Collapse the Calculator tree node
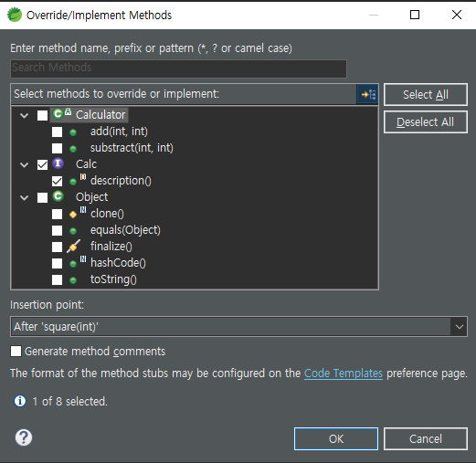Image resolution: width=476 pixels, height=463 pixels. pyautogui.click(x=25, y=115)
